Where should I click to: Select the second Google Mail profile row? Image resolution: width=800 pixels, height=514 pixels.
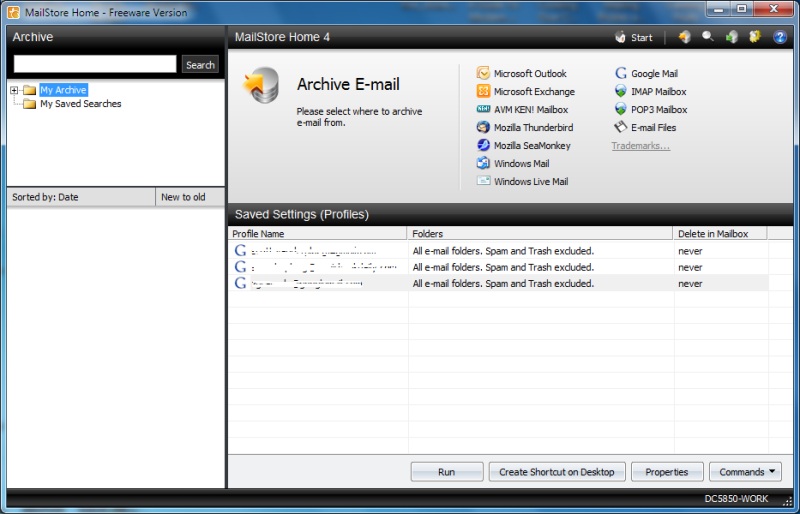pos(498,267)
